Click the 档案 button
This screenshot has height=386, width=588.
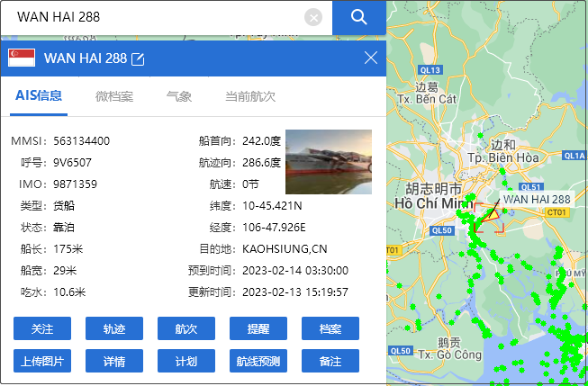330,328
